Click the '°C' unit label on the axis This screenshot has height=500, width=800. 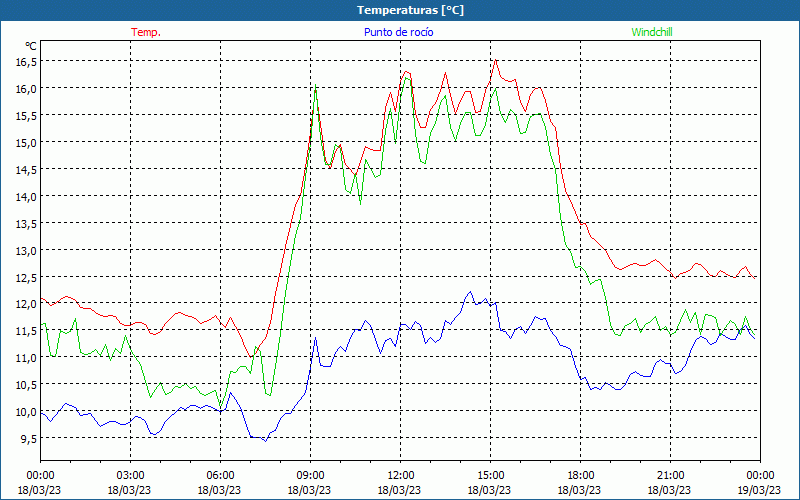tap(31, 46)
